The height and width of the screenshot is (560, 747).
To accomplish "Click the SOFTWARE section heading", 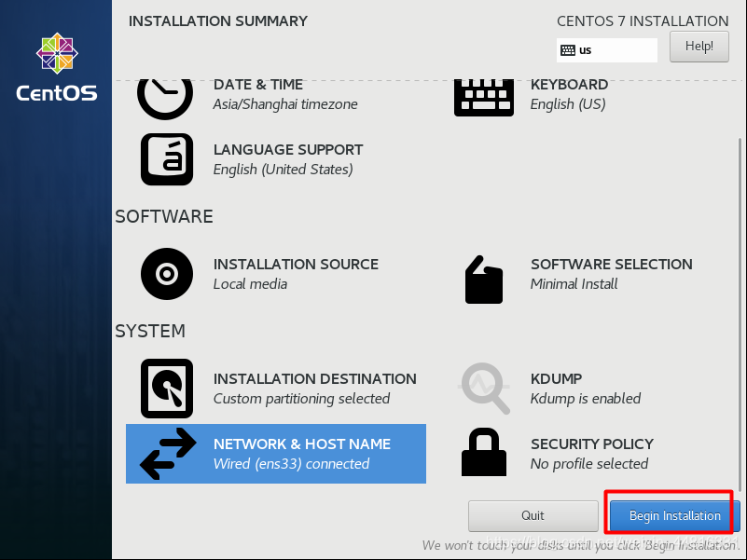I will (164, 217).
